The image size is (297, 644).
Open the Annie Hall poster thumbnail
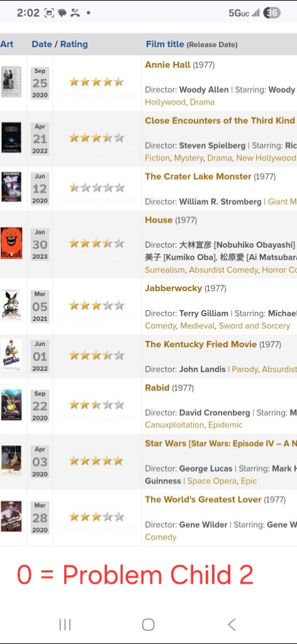coord(11,82)
